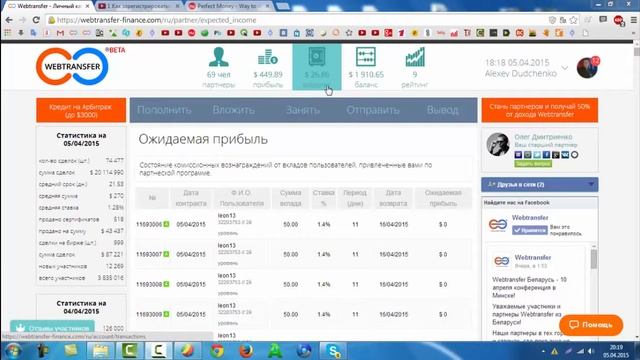Click the Стань партнером orange banner

coord(540,110)
